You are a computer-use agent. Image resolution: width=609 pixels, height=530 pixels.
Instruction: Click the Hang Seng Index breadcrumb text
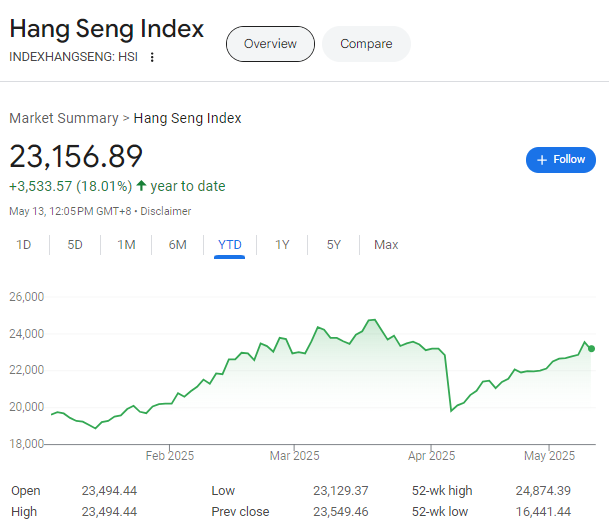click(x=187, y=118)
